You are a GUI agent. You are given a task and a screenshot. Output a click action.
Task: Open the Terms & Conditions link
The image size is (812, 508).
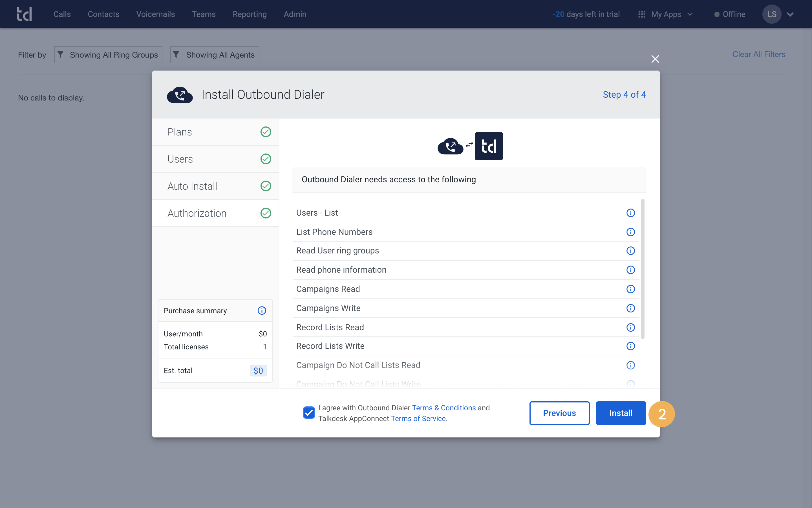(443, 408)
